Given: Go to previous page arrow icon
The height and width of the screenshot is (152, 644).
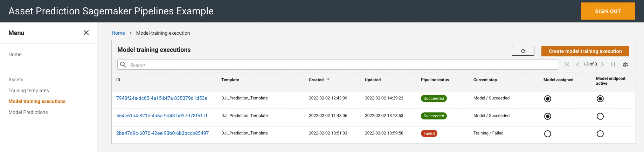Looking at the screenshot, I should [x=577, y=64].
